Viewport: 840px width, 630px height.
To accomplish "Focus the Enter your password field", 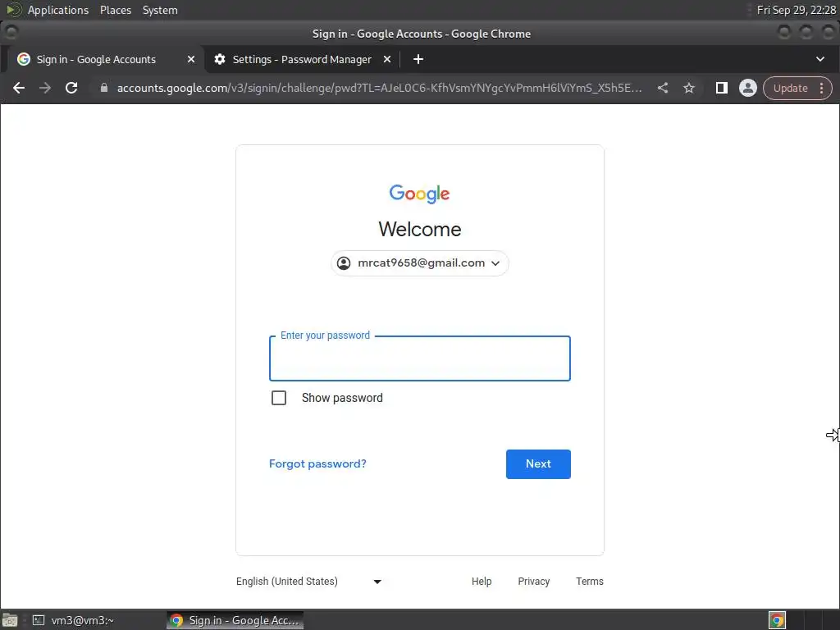I will (419, 358).
